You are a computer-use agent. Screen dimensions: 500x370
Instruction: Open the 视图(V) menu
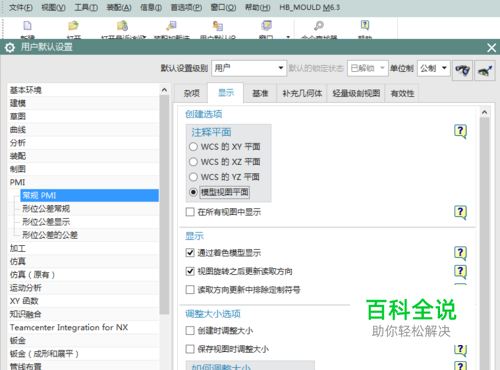coord(53,7)
